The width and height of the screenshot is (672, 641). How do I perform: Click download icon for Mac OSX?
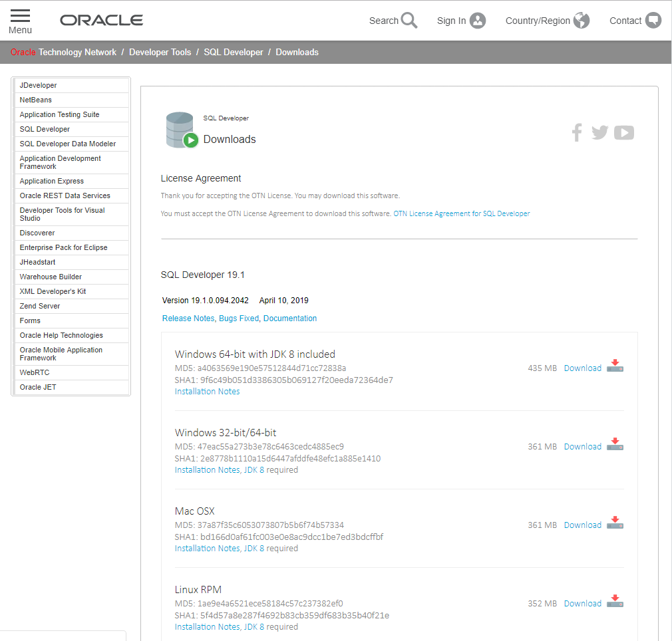[615, 523]
